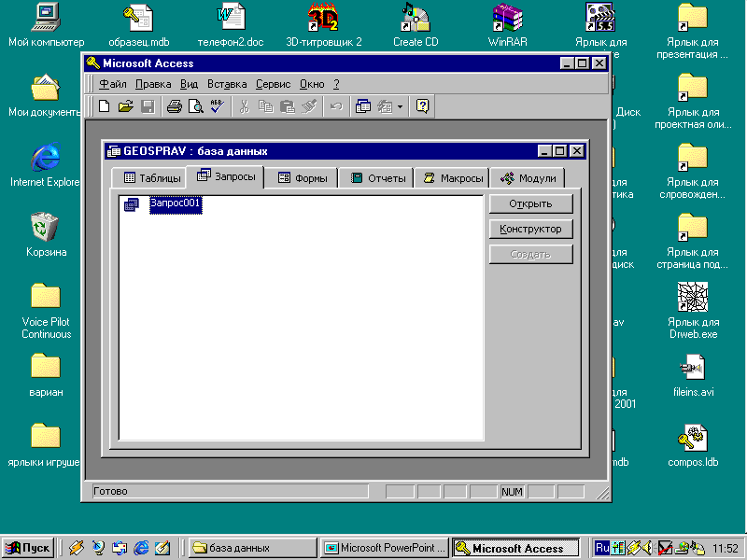Click the Запрос001 query icon

click(132, 204)
